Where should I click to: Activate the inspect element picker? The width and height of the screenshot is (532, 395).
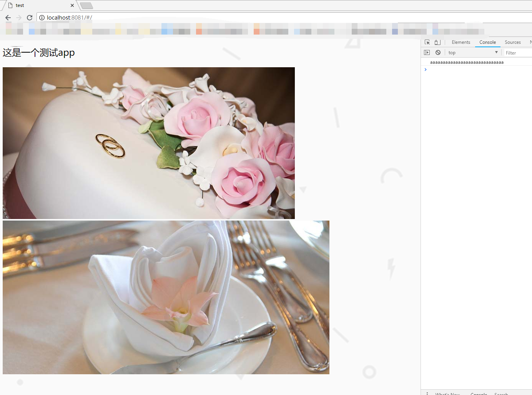[x=427, y=42]
